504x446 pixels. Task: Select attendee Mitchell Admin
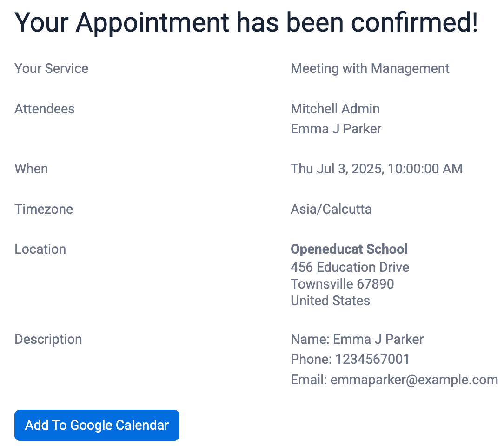click(x=335, y=109)
